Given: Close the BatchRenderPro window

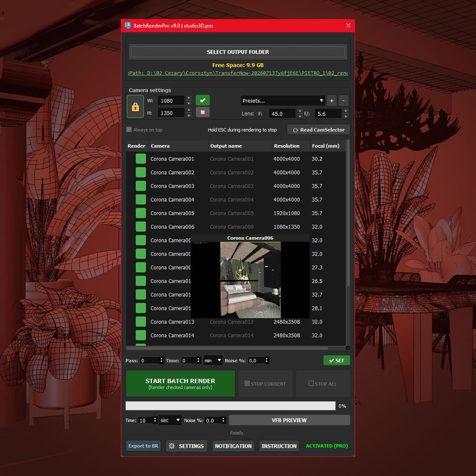Looking at the screenshot, I should click(348, 26).
